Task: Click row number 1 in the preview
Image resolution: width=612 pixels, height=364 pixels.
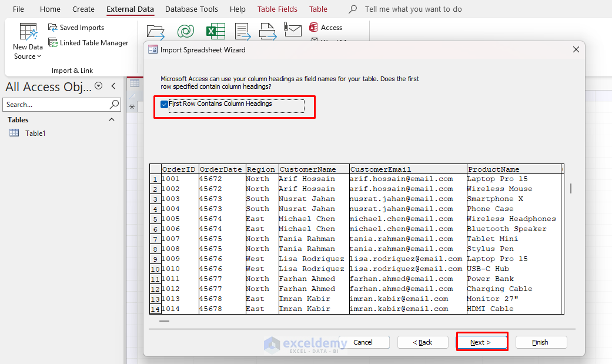Action: tap(155, 179)
